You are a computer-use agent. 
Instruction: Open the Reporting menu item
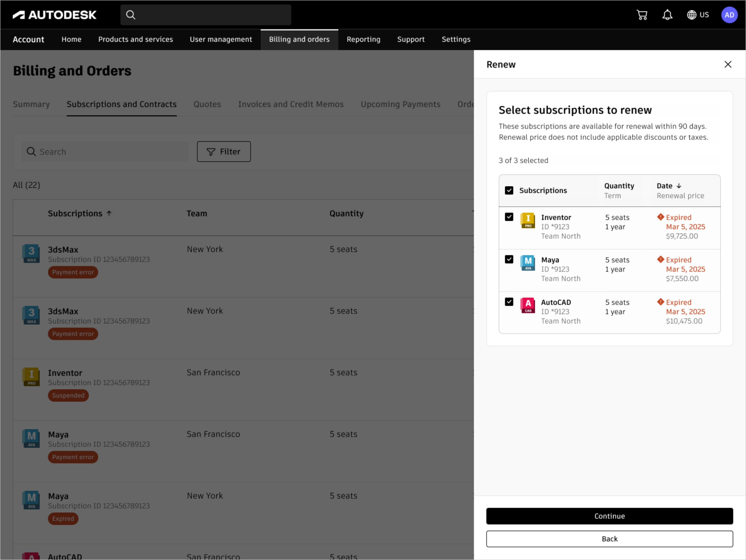(x=363, y=39)
